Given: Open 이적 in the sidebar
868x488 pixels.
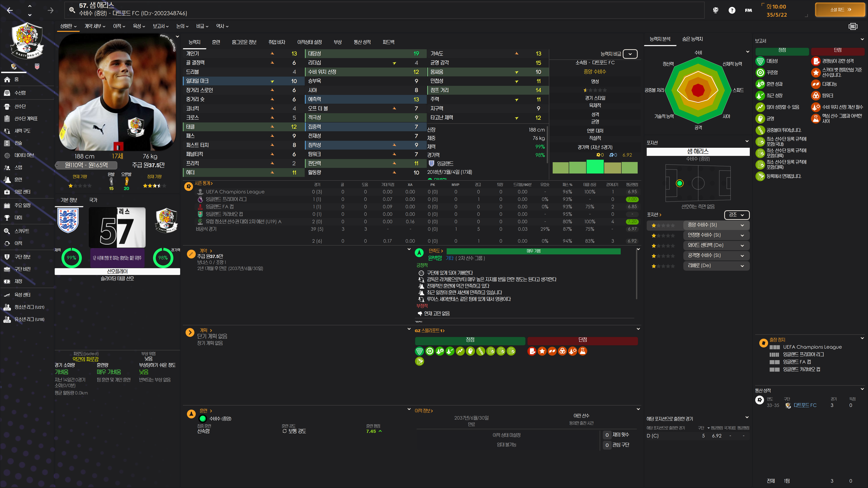Looking at the screenshot, I should click(x=27, y=243).
